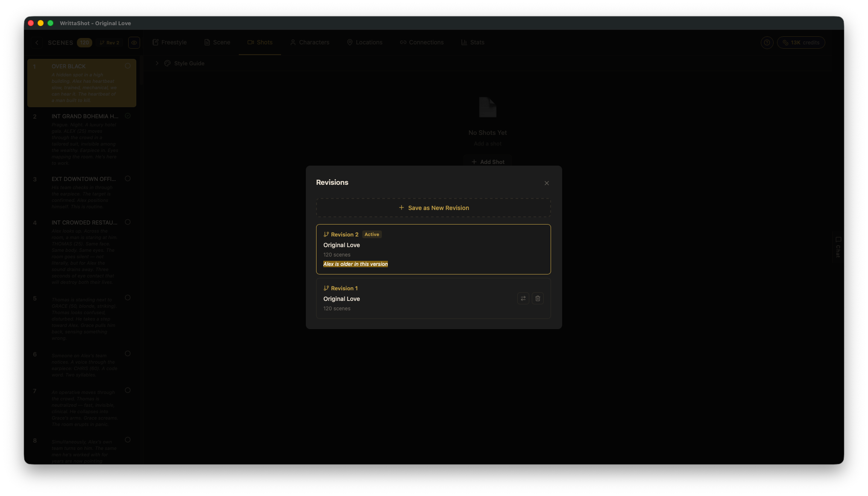
Task: Toggle the circle on scene 3 EXT DOWNTOWN
Action: tap(128, 179)
